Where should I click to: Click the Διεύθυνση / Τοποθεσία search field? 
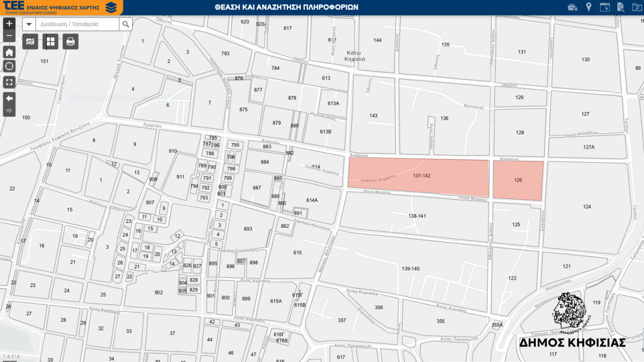75,24
